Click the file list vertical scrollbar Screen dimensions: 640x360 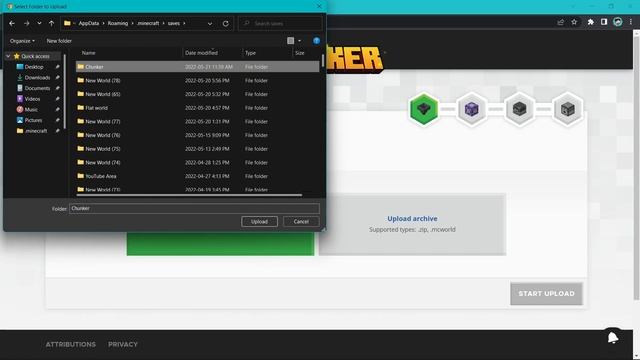pyautogui.click(x=322, y=61)
